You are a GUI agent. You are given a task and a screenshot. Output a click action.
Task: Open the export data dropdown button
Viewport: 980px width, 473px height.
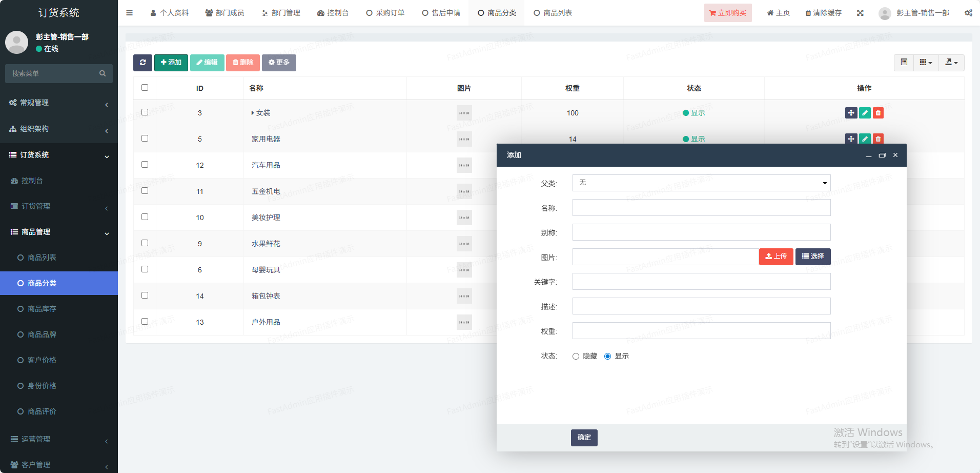pyautogui.click(x=951, y=63)
